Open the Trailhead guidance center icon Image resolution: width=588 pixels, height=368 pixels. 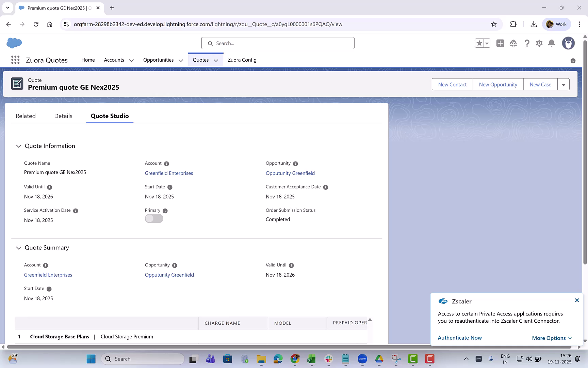(513, 43)
